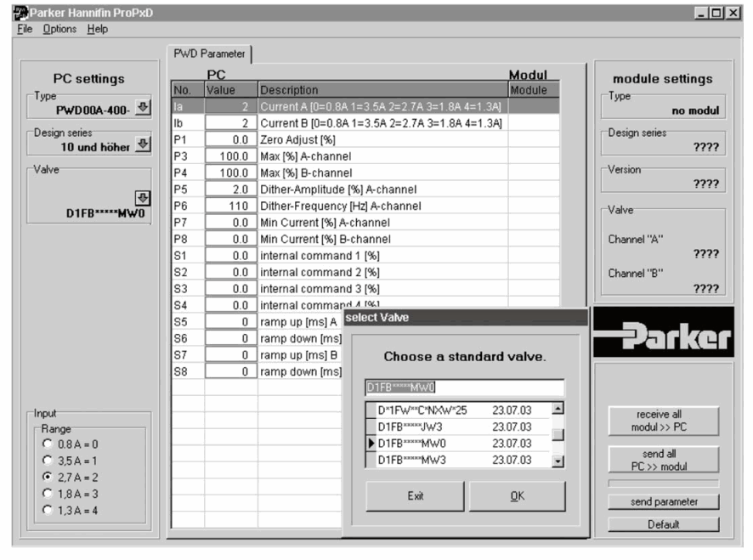Click the Module column header
The height and width of the screenshot is (560, 753).
click(x=534, y=90)
